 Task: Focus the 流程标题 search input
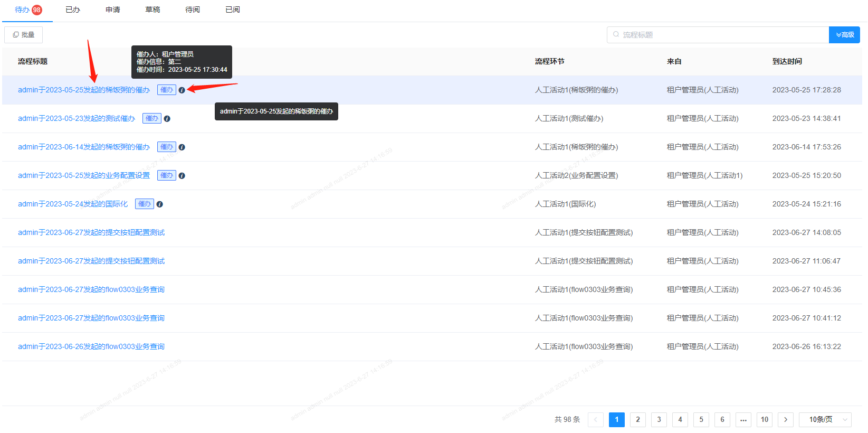coord(718,35)
